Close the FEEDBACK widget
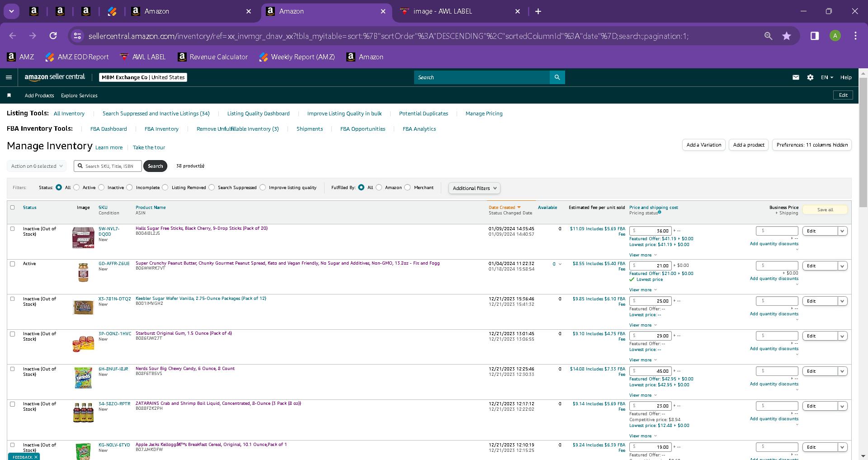868x460 pixels. click(x=36, y=457)
